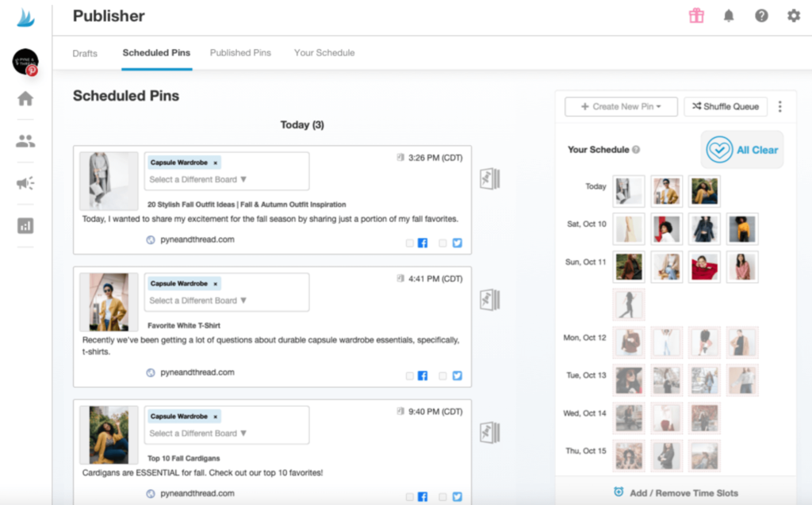Viewport: 812px width, 505px height.
Task: Select the first Mon, Oct 12 schedule thumbnail
Action: point(629,342)
